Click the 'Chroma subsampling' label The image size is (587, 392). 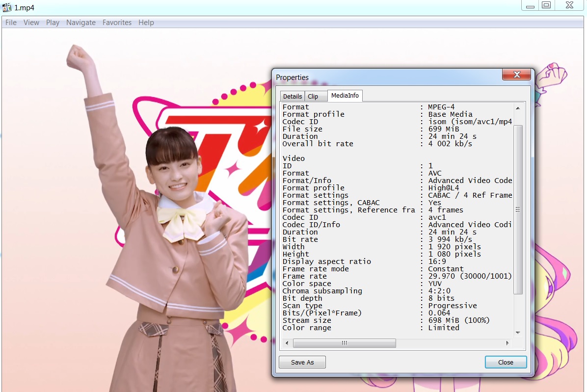(x=322, y=291)
